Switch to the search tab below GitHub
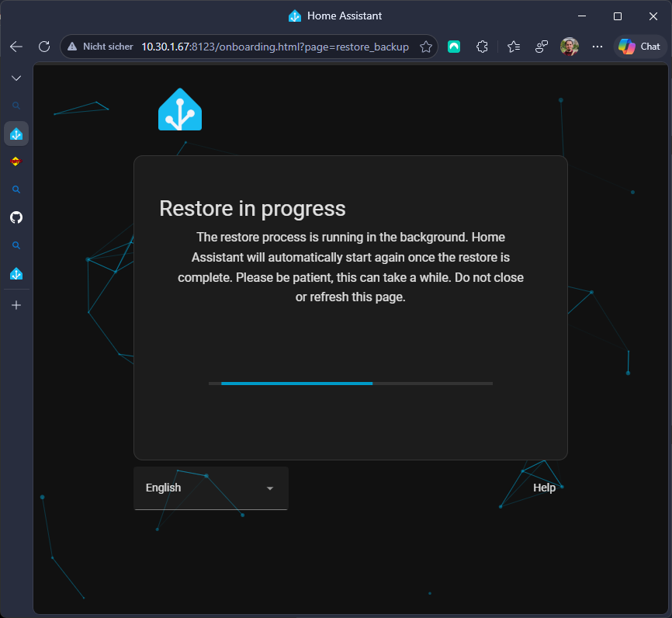Image resolution: width=672 pixels, height=618 pixels. click(x=16, y=245)
